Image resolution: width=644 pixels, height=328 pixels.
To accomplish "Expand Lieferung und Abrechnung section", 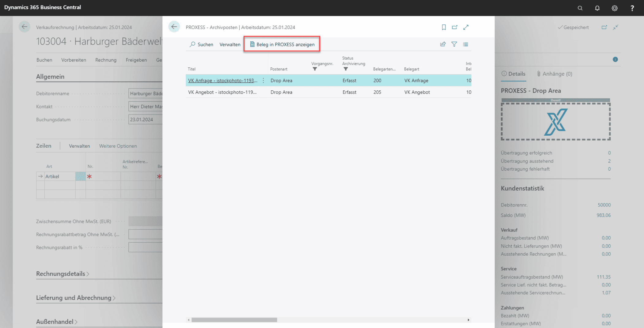I will tap(76, 297).
